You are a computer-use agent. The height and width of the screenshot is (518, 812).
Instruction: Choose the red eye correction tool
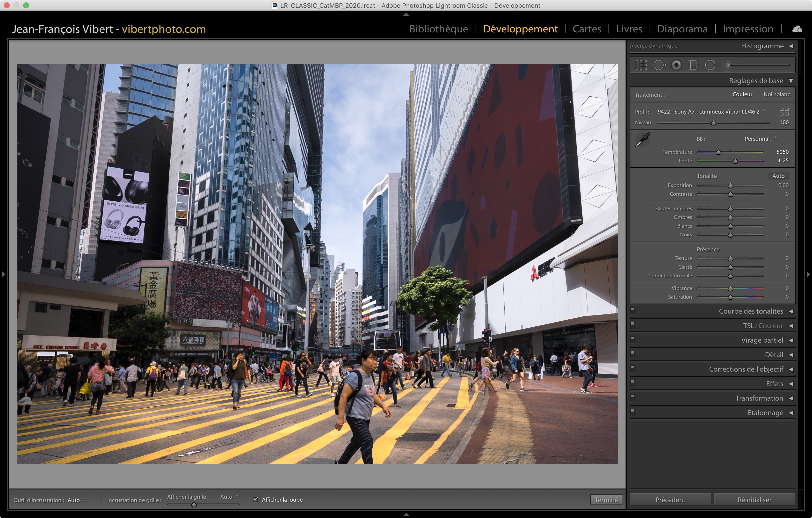(x=676, y=65)
